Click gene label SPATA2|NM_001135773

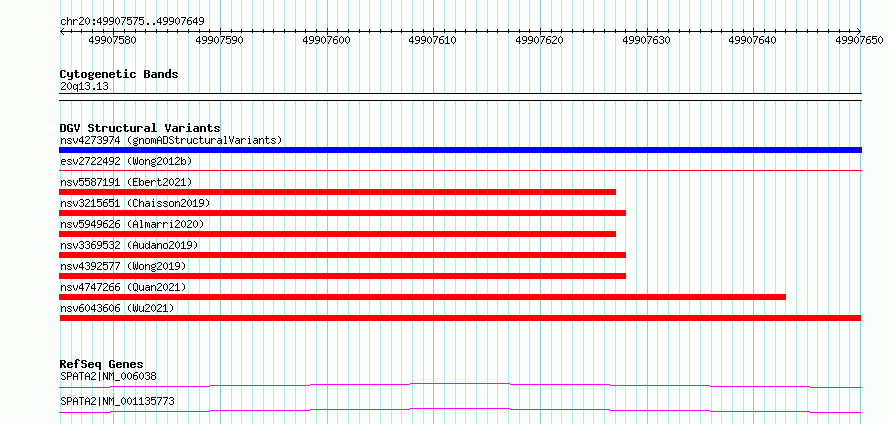117,401
